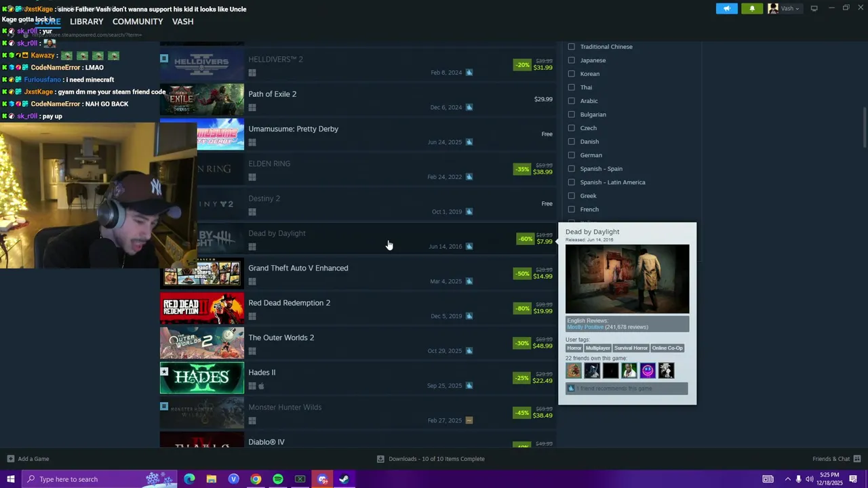Screen dimensions: 868x488
Task: Check the German language filter
Action: tap(571, 155)
